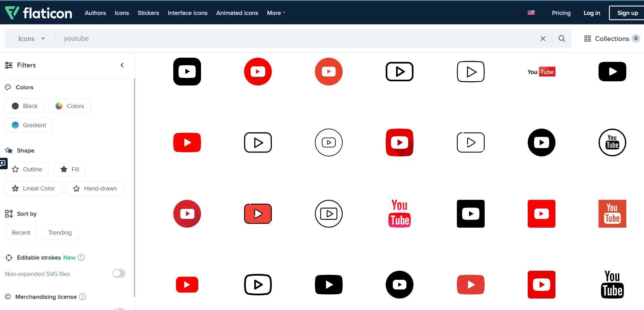Expand the More menu

[x=276, y=13]
